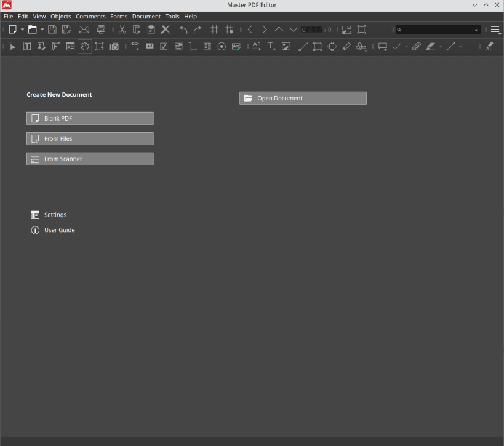Open the hamburger menu at toolbar right
504x446 pixels.
(x=495, y=30)
